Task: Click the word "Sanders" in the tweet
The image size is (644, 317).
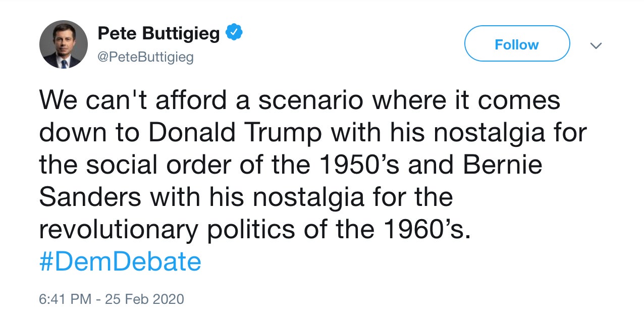Action: 90,197
